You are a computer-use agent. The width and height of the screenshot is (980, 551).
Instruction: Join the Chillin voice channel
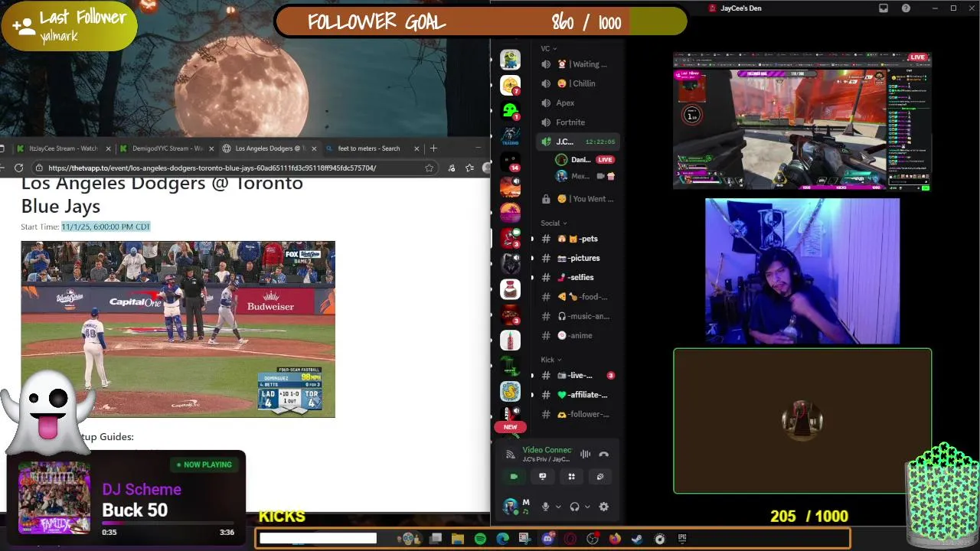tap(576, 83)
